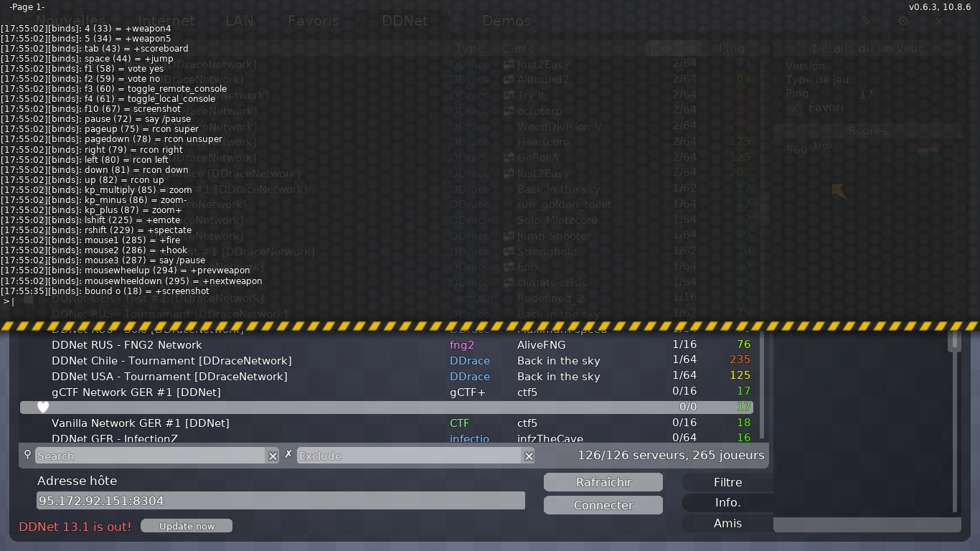
Task: Sort servers by the Ping column
Action: point(731,48)
